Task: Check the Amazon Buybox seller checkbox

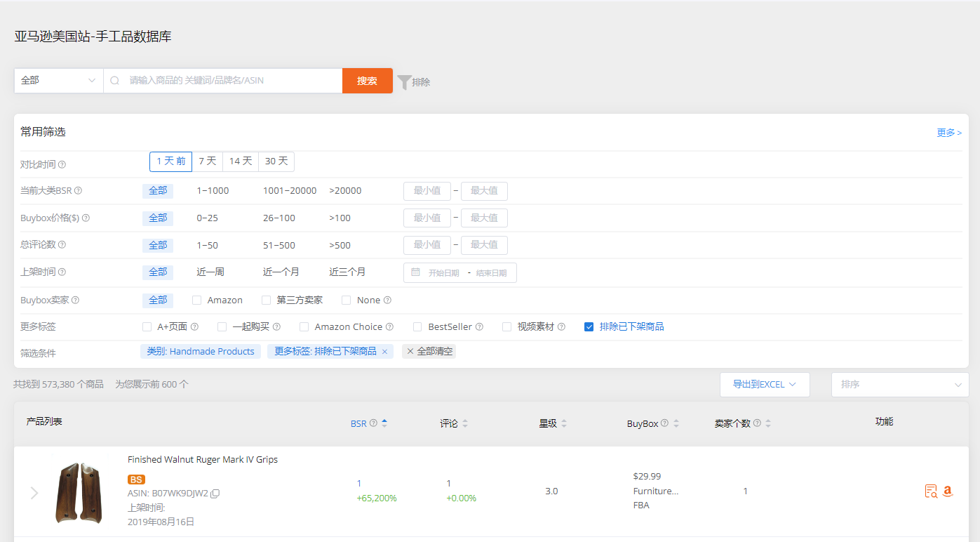Action: (x=196, y=300)
